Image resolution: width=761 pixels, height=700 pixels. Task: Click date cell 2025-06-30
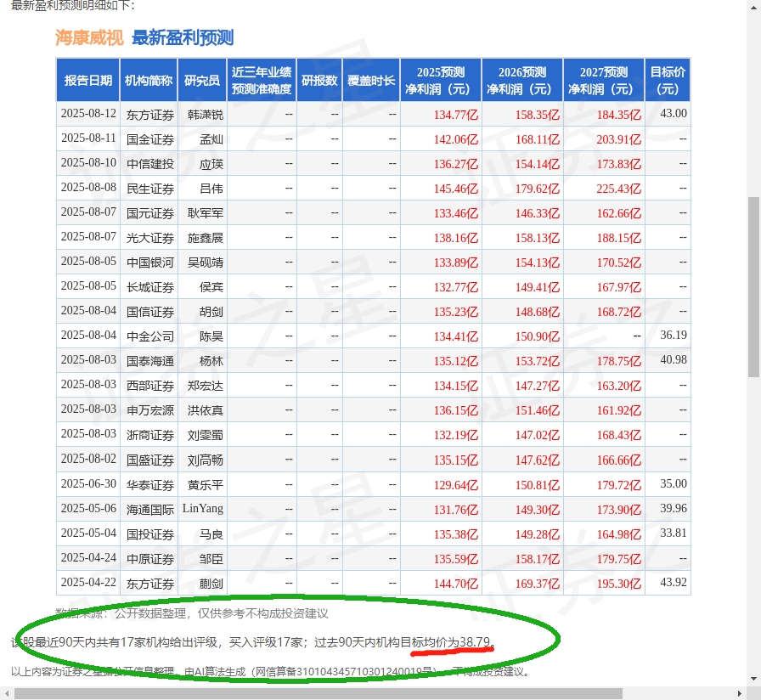(88, 484)
